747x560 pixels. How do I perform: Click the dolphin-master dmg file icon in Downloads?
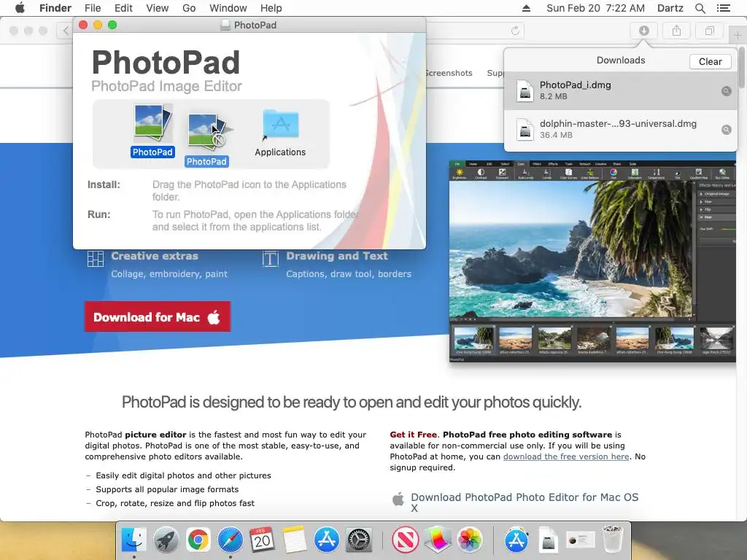coord(525,129)
